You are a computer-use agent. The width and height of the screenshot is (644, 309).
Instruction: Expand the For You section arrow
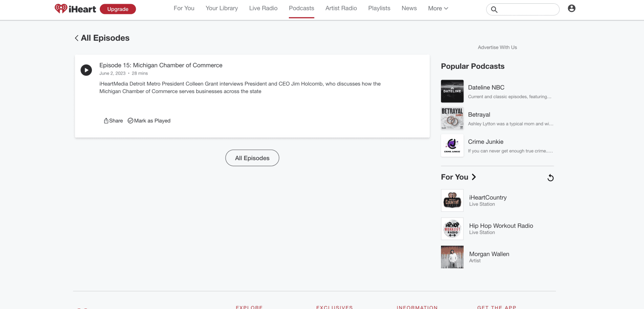[474, 177]
